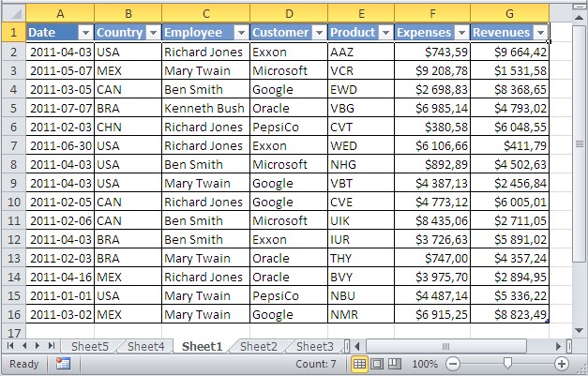Viewport: 588px width, 376px height.
Task: Select the revenues cell $9 664,42
Action: point(509,52)
